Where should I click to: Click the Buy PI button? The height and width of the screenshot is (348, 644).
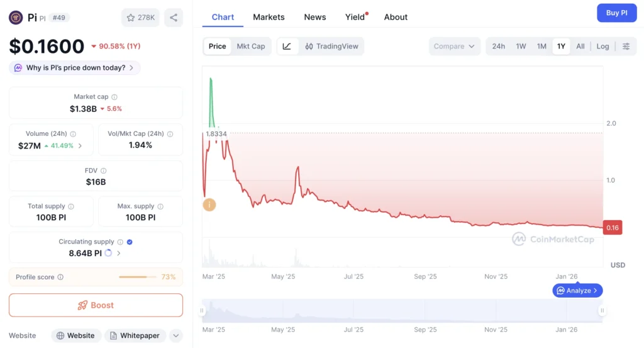pyautogui.click(x=616, y=13)
